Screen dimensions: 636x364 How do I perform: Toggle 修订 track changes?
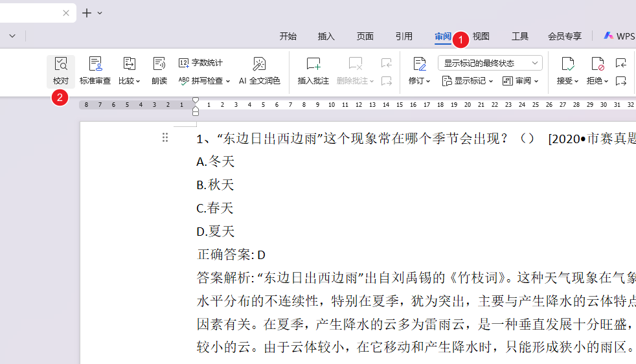[x=419, y=71]
